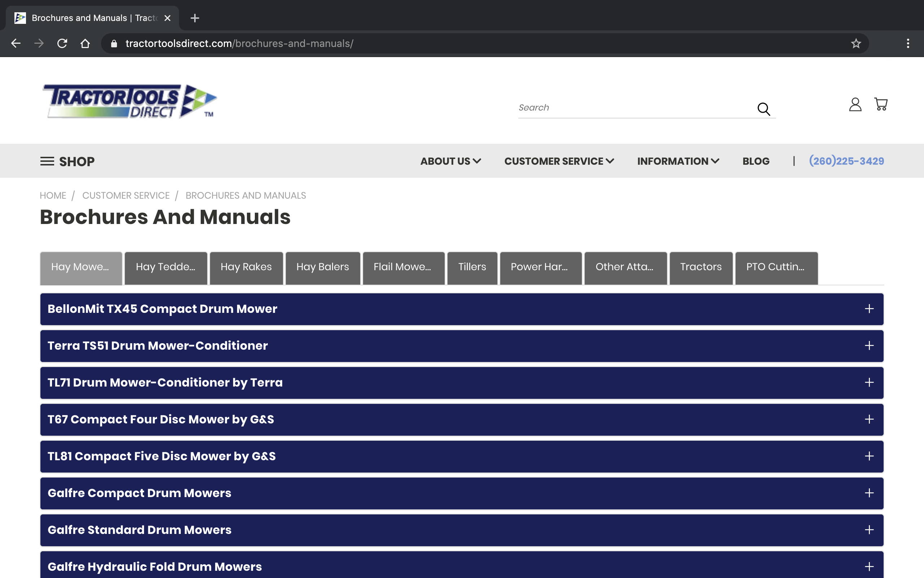
Task: Click the (260)225-3429 phone number link
Action: click(x=846, y=161)
